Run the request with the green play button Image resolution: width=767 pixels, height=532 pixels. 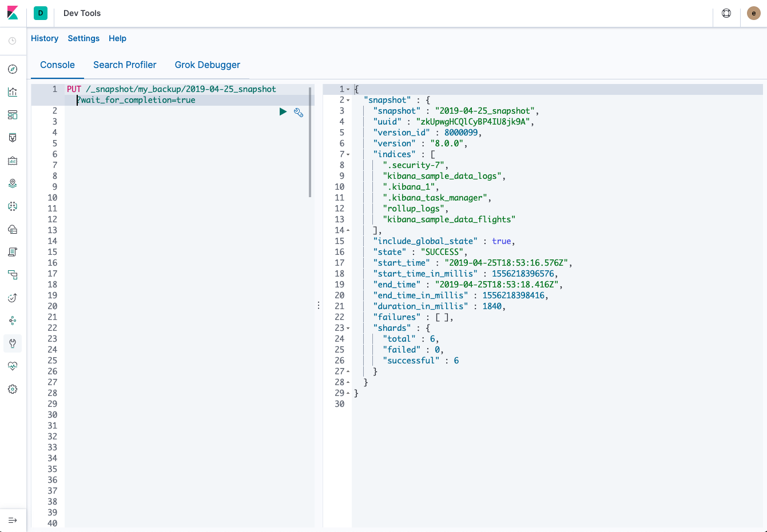pos(283,112)
